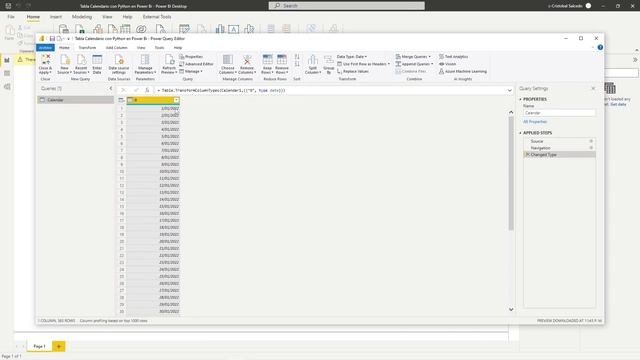Save via the quick access toolbar save icon
This screenshot has width=640, height=360.
click(x=52, y=39)
